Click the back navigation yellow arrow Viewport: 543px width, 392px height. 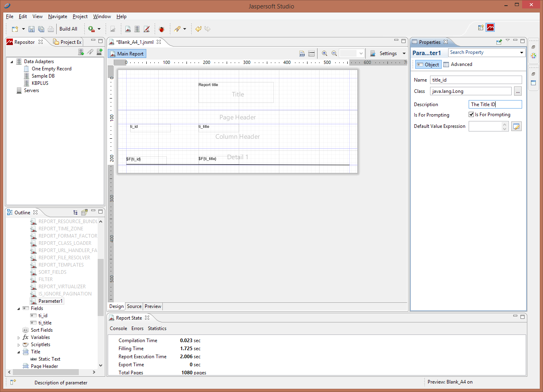pos(198,29)
